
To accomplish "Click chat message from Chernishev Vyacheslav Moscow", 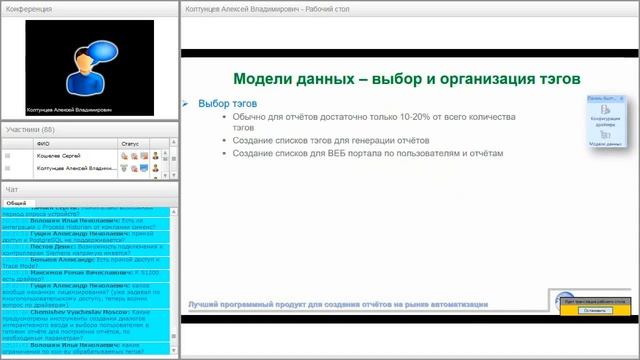I will [x=85, y=325].
